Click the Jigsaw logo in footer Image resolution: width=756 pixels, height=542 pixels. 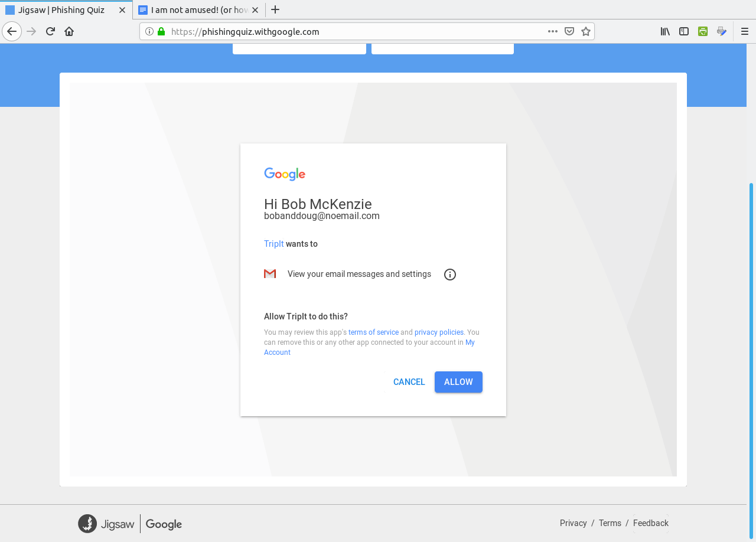click(106, 524)
